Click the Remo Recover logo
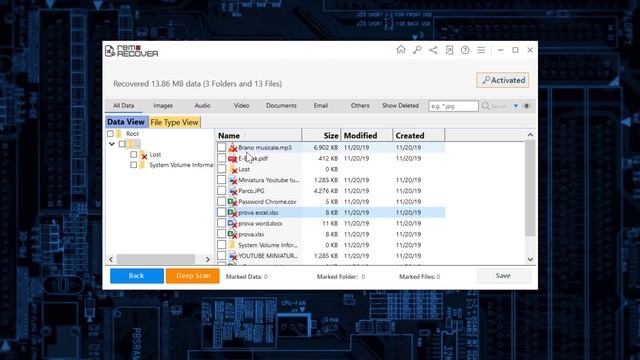Screen dimensions: 640x360 click(131, 51)
